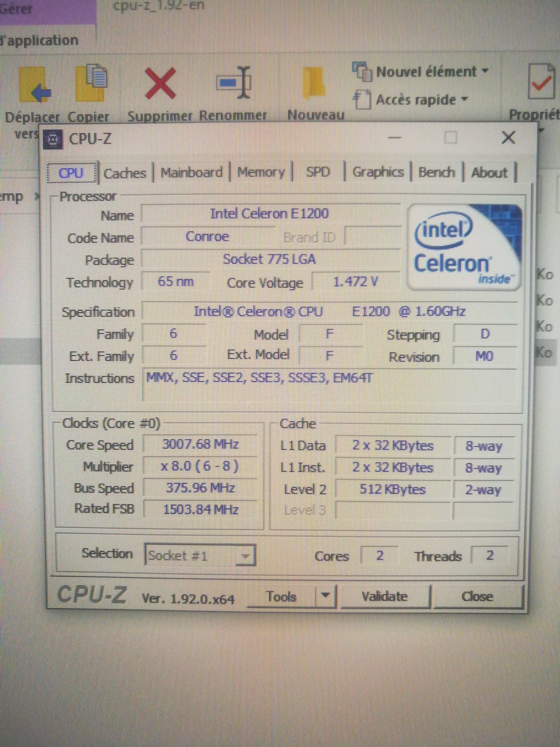The image size is (560, 747).
Task: Click the Deplacer vers move icon
Action: (x=34, y=84)
